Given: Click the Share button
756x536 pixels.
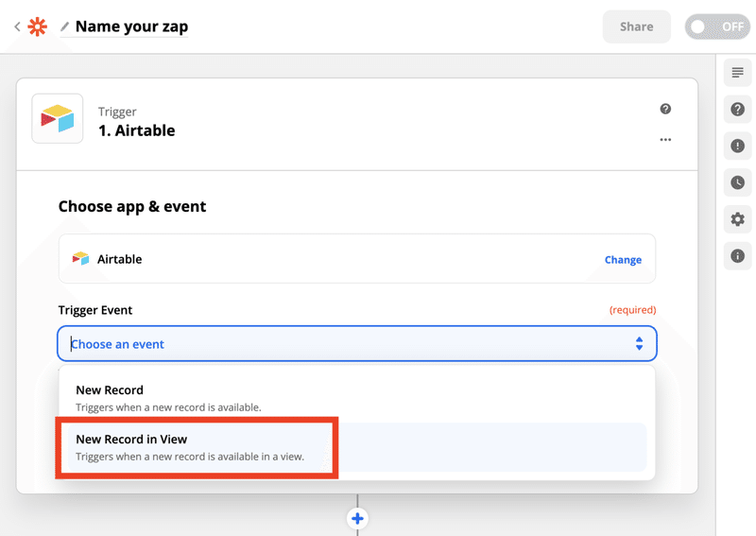Looking at the screenshot, I should [636, 26].
